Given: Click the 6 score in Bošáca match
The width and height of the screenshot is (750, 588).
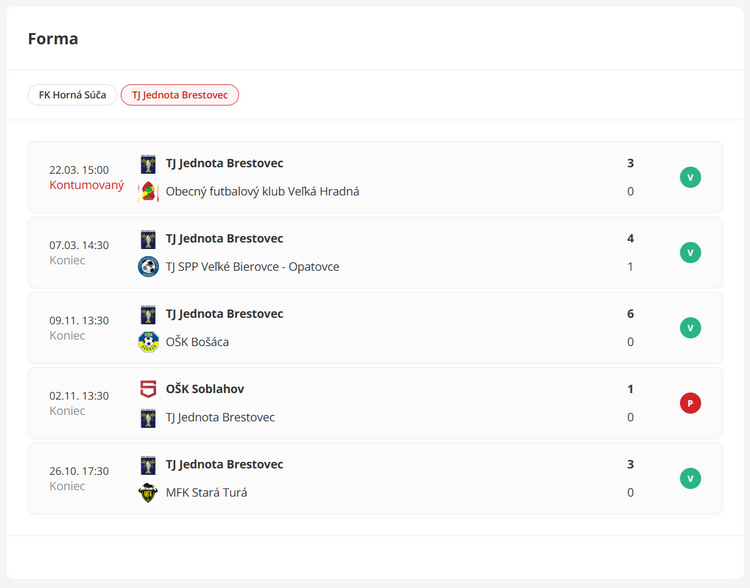Looking at the screenshot, I should [630, 314].
